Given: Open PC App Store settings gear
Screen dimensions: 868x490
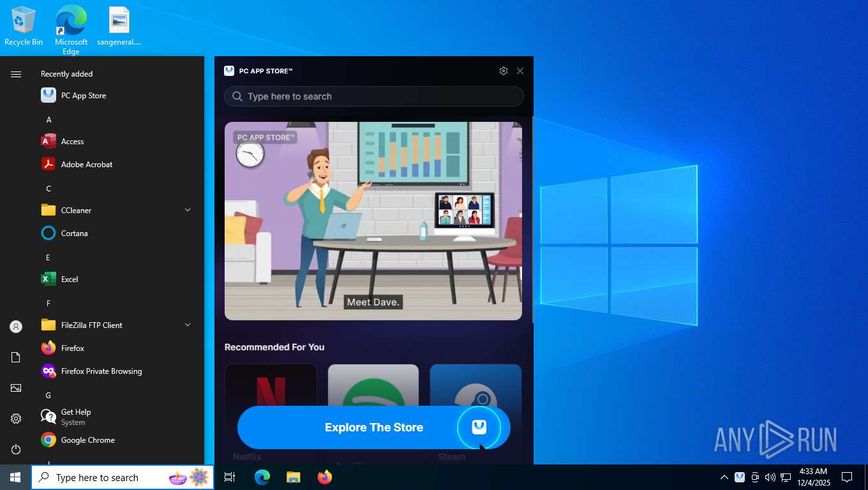Looking at the screenshot, I should point(504,71).
